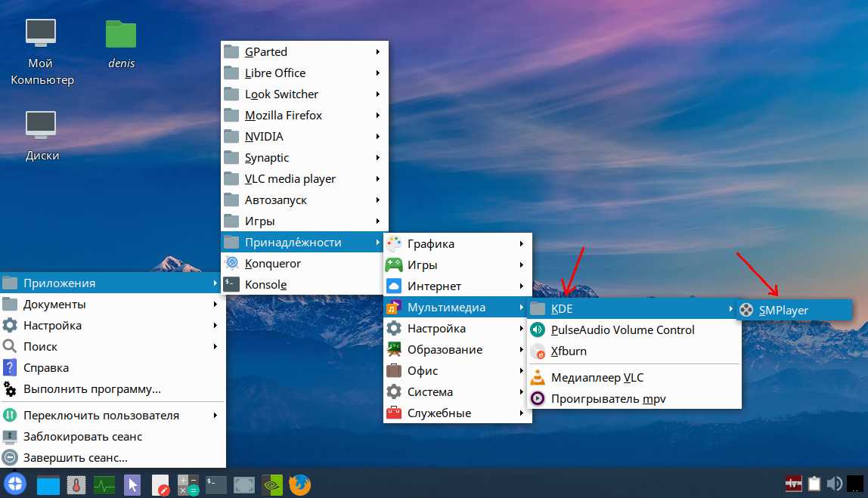
Task: Expand the Synaptic submenu arrow
Action: (x=377, y=158)
